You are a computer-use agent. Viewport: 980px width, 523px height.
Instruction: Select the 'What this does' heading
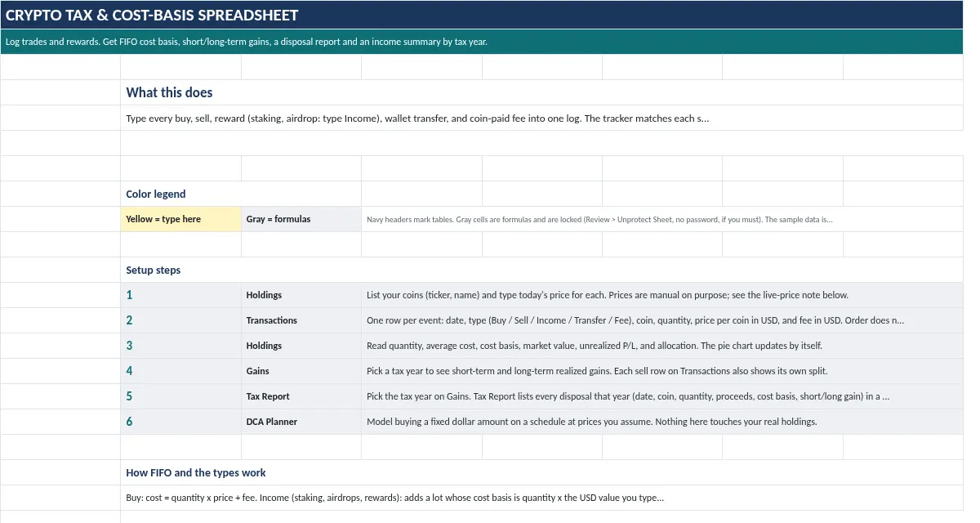coord(542,92)
